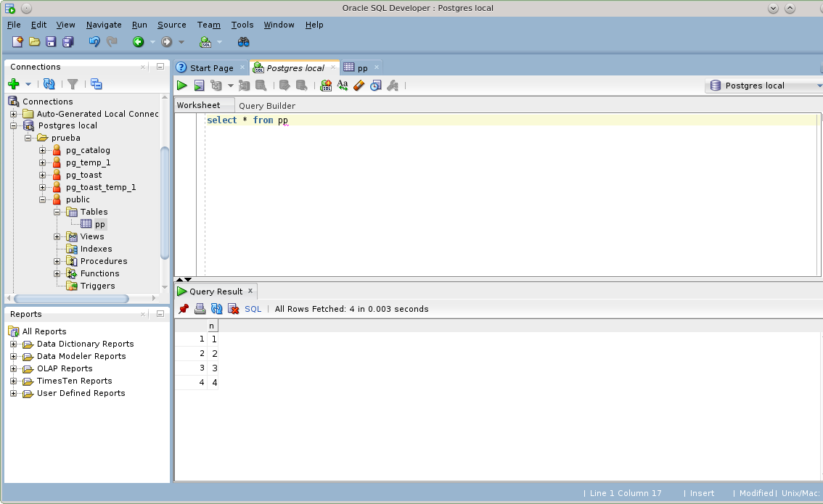Print the query result

200,309
